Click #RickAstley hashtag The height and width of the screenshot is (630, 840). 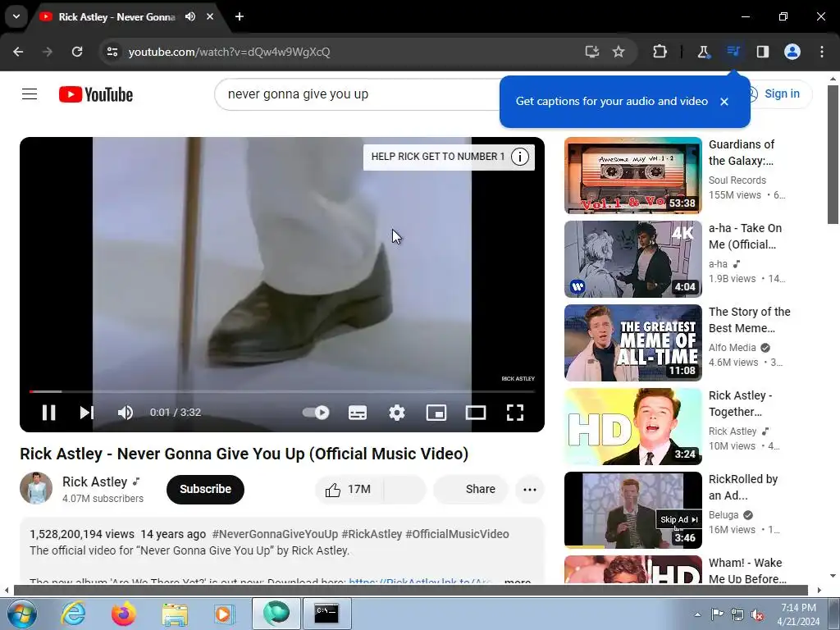coord(372,534)
